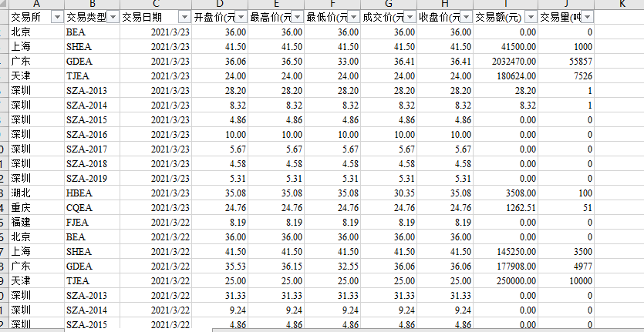Select highest price cell 36.50
The height and width of the screenshot is (332, 644).
click(x=276, y=61)
